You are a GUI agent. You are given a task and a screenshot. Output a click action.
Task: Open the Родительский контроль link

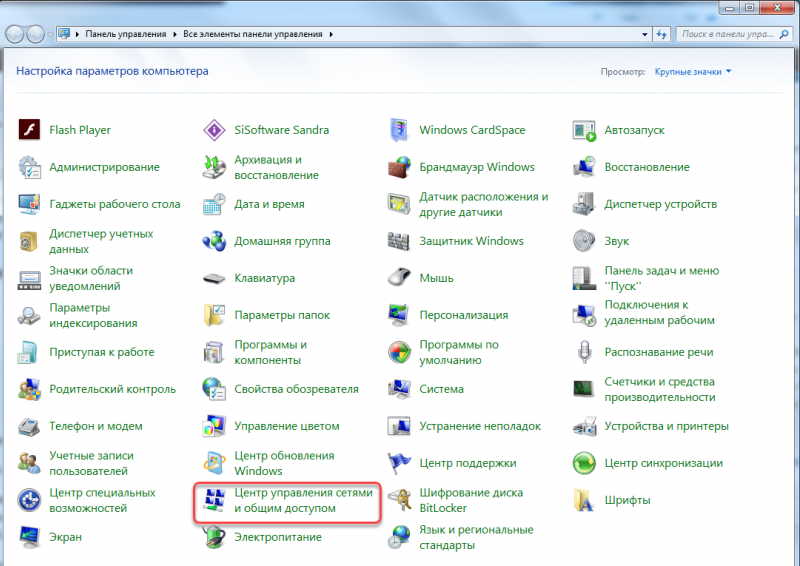pyautogui.click(x=112, y=389)
